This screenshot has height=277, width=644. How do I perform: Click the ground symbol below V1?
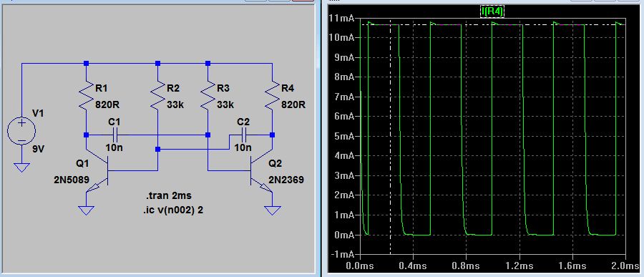coord(21,167)
